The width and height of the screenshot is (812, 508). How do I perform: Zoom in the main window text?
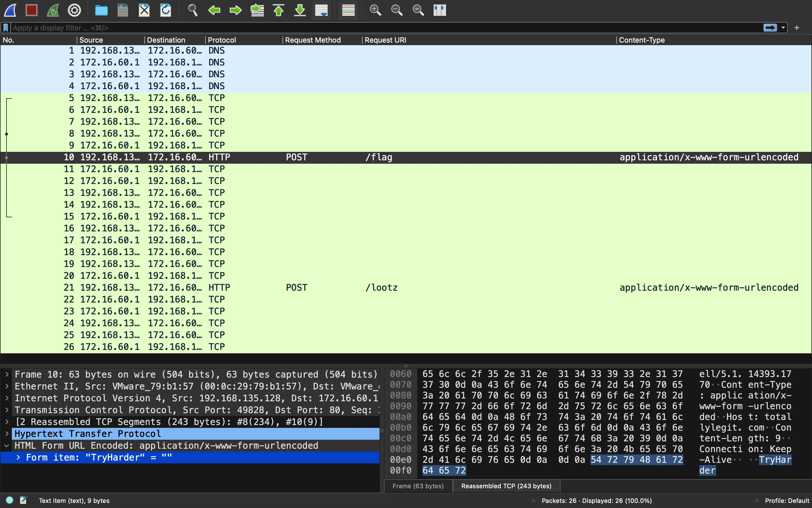(x=375, y=10)
